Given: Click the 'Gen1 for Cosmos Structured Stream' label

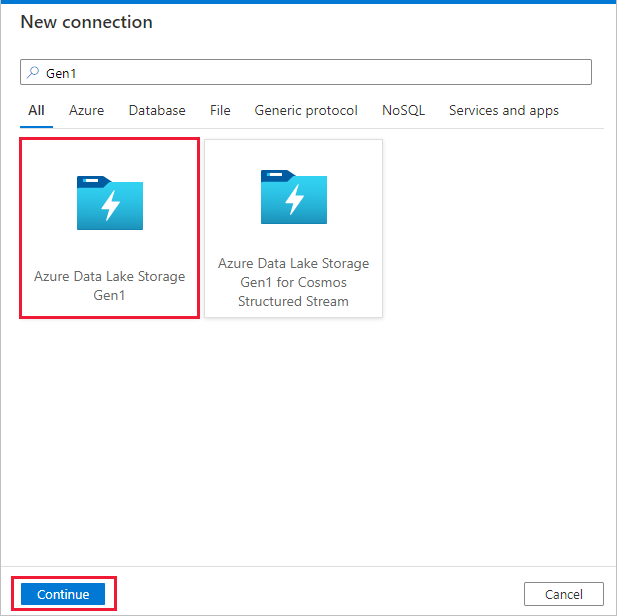Looking at the screenshot, I should pos(294,282).
